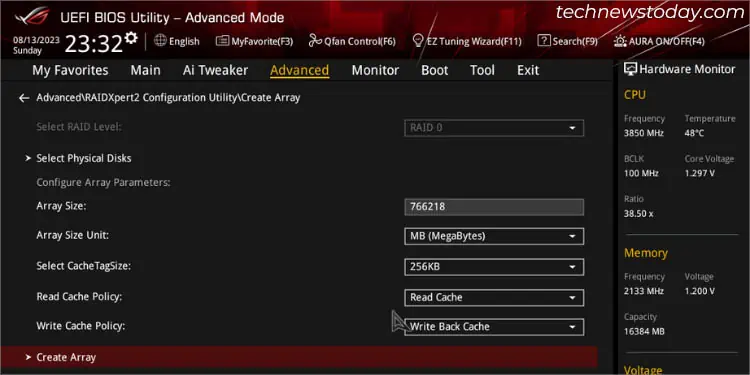Open the RAID 0 level dropdown
750x375 pixels.
tap(494, 128)
